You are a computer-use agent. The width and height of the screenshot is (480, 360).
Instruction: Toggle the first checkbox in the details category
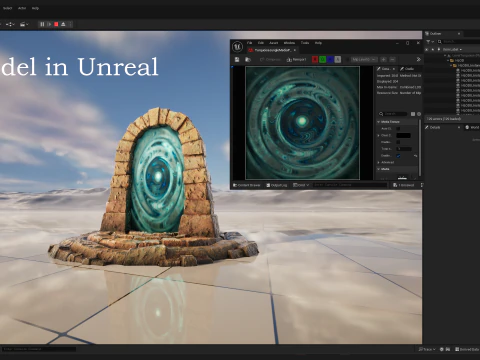(x=398, y=129)
